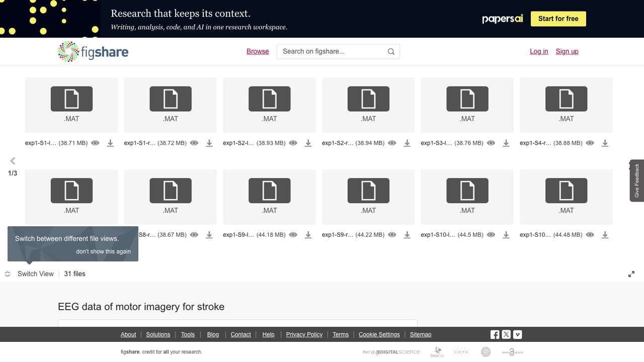Image resolution: width=644 pixels, height=362 pixels.
Task: Open the Sitemap footer link
Action: (421, 334)
